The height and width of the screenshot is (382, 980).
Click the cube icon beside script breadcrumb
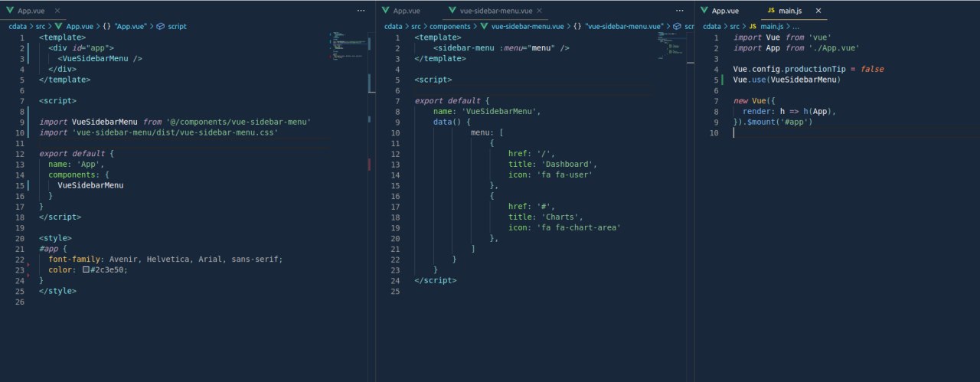pos(161,26)
